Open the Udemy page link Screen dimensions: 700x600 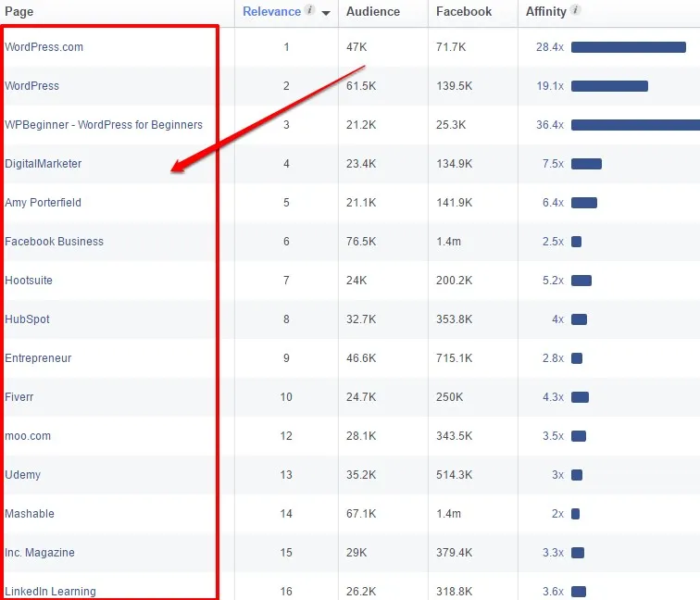pyautogui.click(x=23, y=475)
